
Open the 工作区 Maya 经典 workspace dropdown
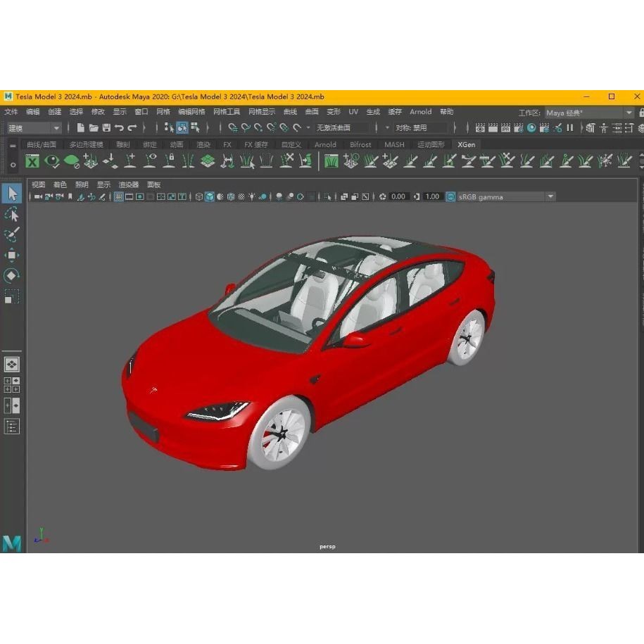[x=589, y=113]
